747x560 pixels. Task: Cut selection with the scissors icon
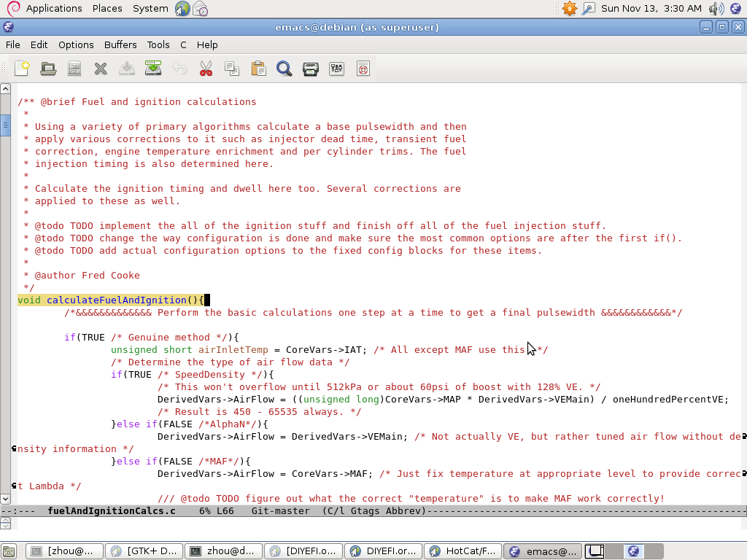click(206, 69)
